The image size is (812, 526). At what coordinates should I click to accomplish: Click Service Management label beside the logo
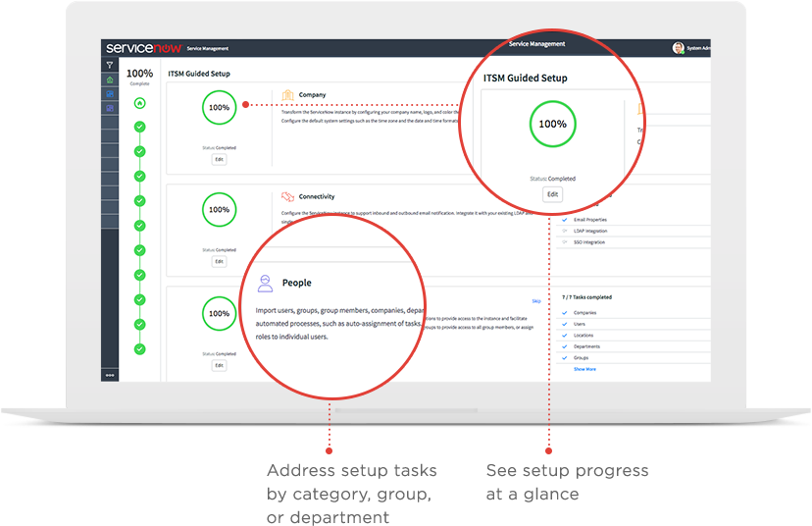tap(207, 49)
